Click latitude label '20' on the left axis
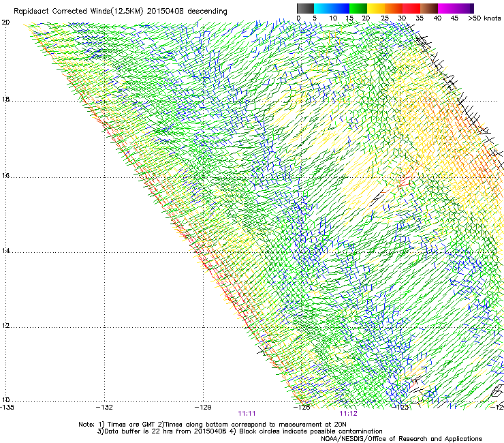Viewport: 504px width, 443px height. tap(5, 22)
